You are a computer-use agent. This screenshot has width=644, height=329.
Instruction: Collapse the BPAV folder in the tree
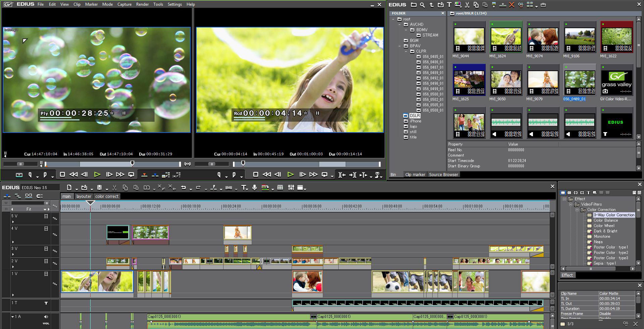tap(399, 46)
